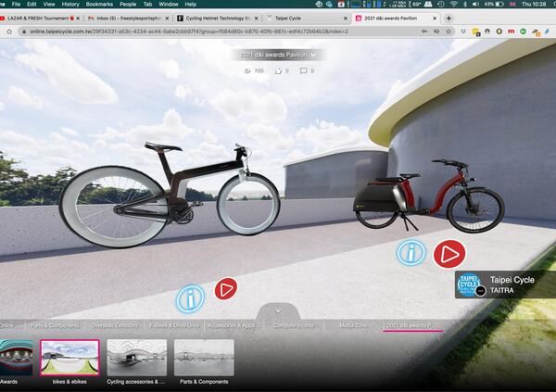556x392 pixels.
Task: Expand the 2021 d&i awards Pavilion dropdown
Action: (313, 55)
